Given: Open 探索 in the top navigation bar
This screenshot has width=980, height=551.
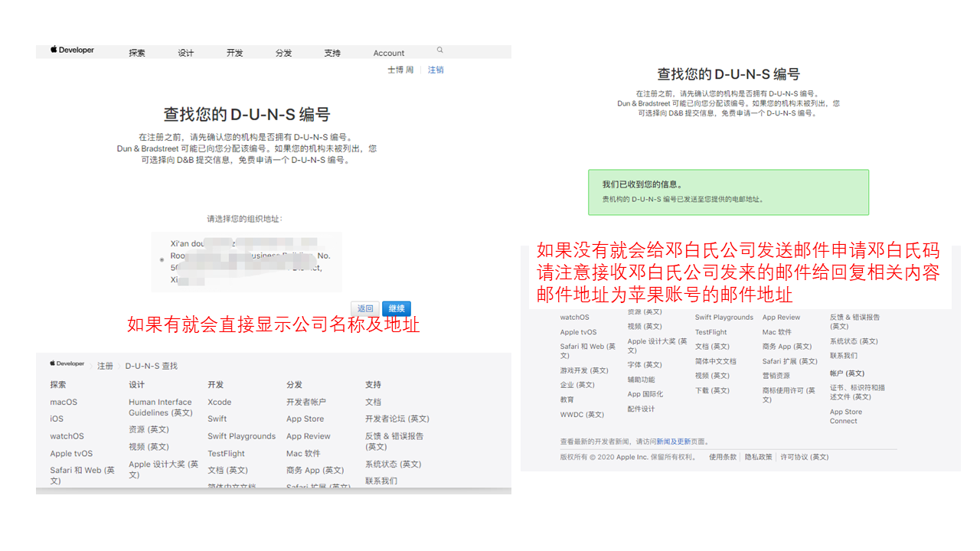Looking at the screenshot, I should pos(137,53).
